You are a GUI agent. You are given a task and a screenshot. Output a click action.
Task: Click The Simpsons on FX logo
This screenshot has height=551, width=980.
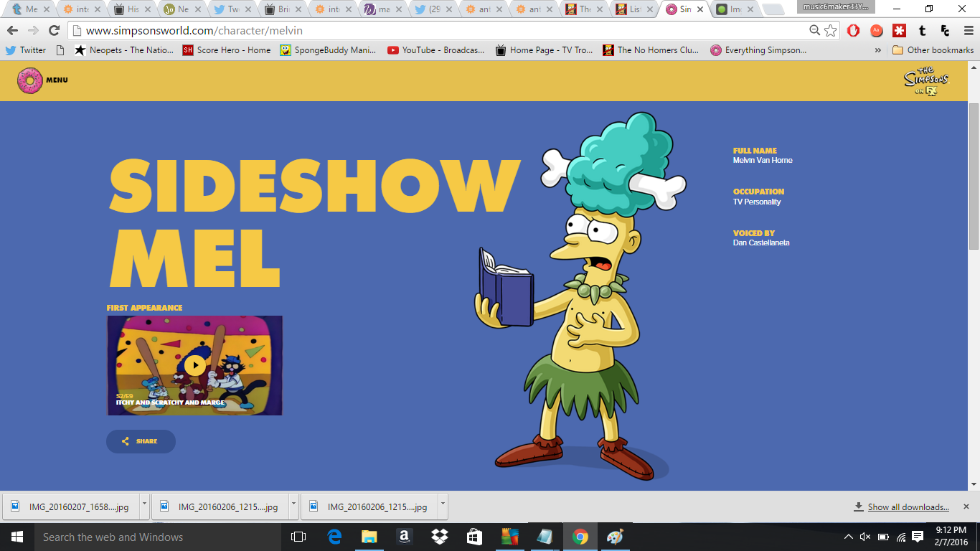click(x=926, y=81)
